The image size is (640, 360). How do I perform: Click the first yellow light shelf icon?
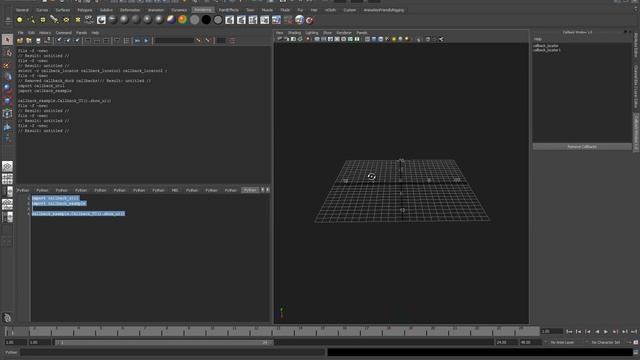click(20, 20)
